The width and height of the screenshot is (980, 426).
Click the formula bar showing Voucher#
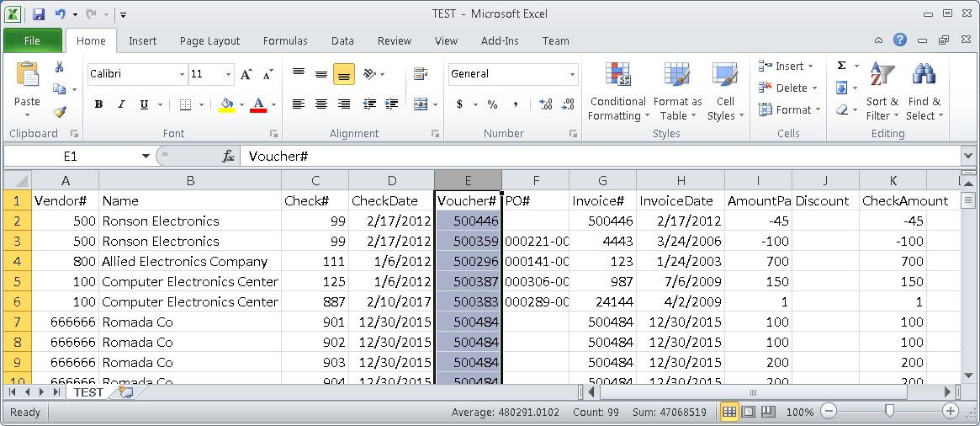click(x=600, y=157)
